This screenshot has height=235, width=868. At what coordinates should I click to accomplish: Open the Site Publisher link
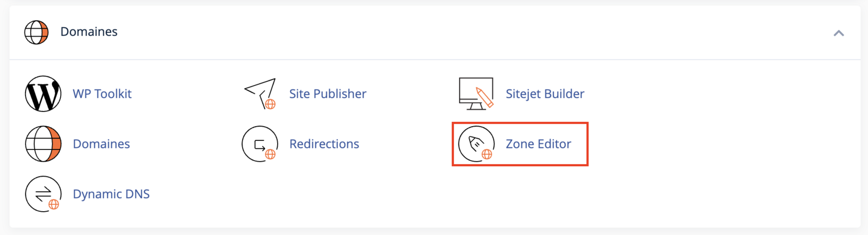[x=328, y=94]
